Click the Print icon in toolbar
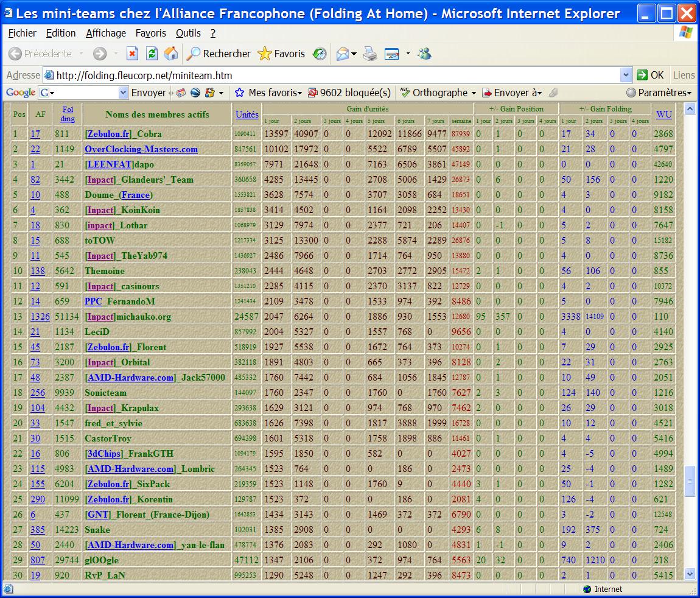700x598 pixels. [370, 54]
